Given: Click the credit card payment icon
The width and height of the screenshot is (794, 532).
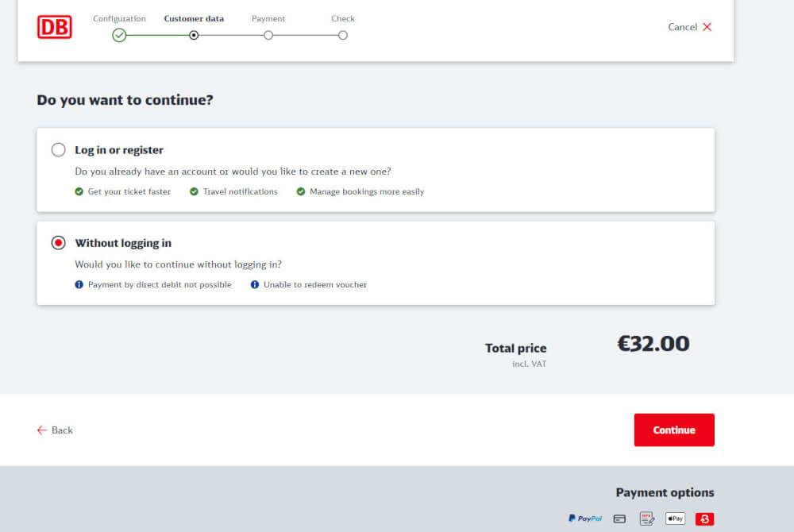Looking at the screenshot, I should (x=620, y=519).
